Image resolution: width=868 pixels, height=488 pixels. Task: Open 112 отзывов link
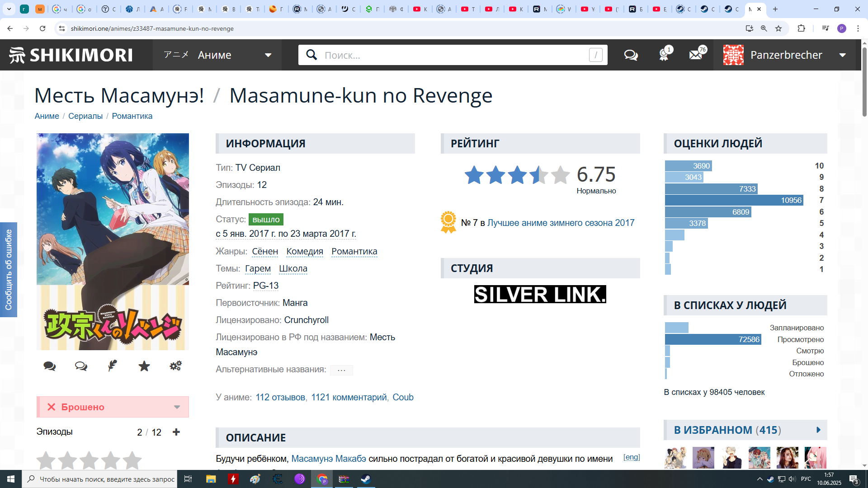tap(280, 397)
